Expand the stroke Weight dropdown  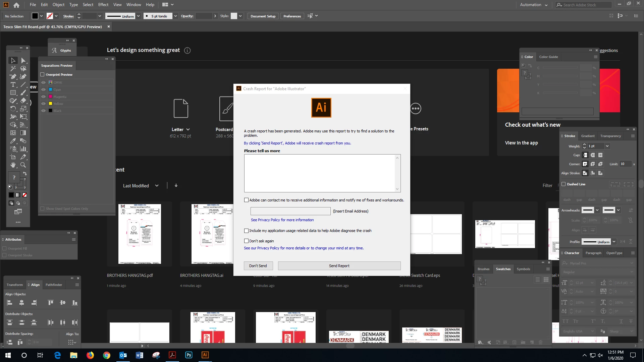tap(607, 146)
